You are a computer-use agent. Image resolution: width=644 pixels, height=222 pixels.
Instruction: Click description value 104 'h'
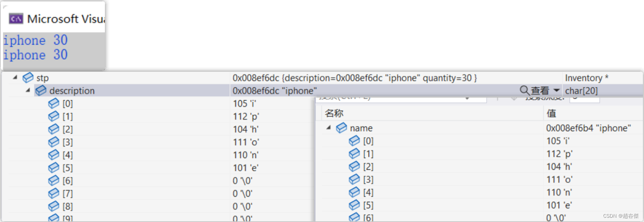tap(246, 129)
